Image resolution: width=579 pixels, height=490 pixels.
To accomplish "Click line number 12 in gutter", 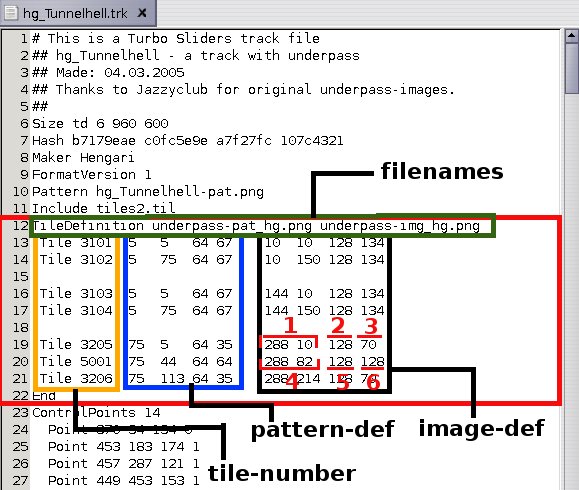I will click(x=21, y=225).
